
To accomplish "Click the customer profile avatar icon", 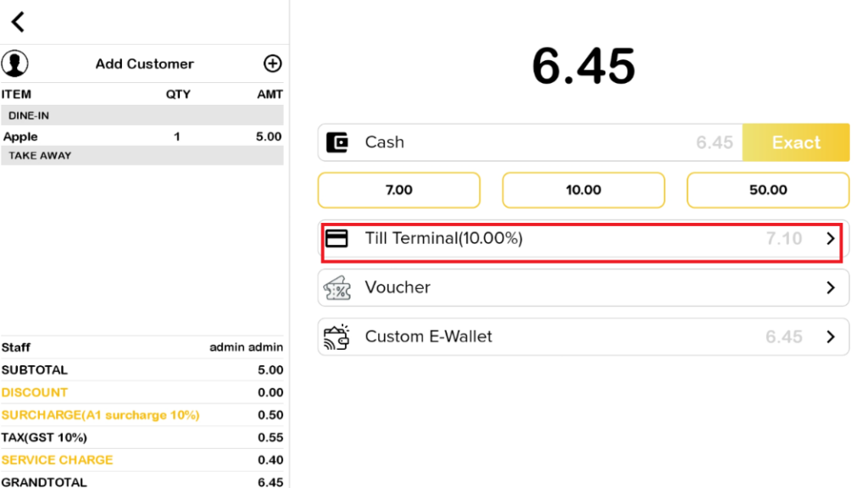I will tap(14, 64).
